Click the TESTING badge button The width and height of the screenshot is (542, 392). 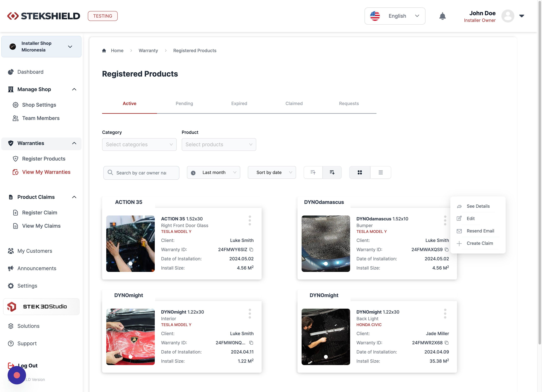pos(103,16)
